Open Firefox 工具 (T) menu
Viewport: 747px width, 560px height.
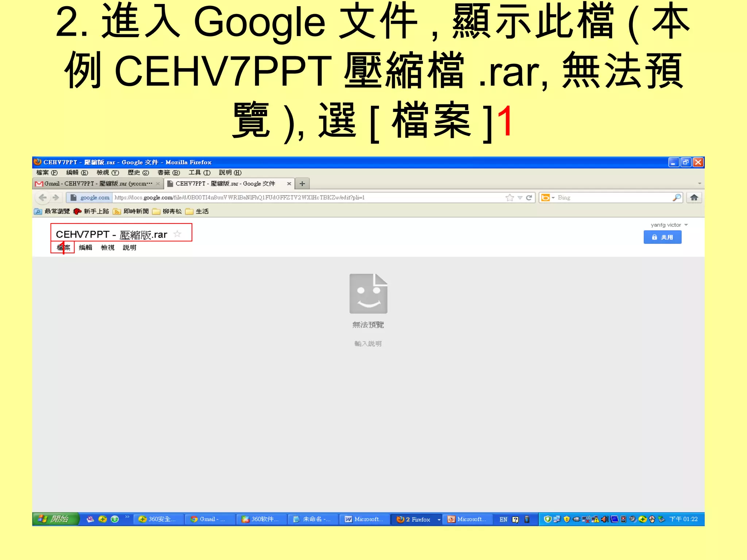[x=200, y=172]
